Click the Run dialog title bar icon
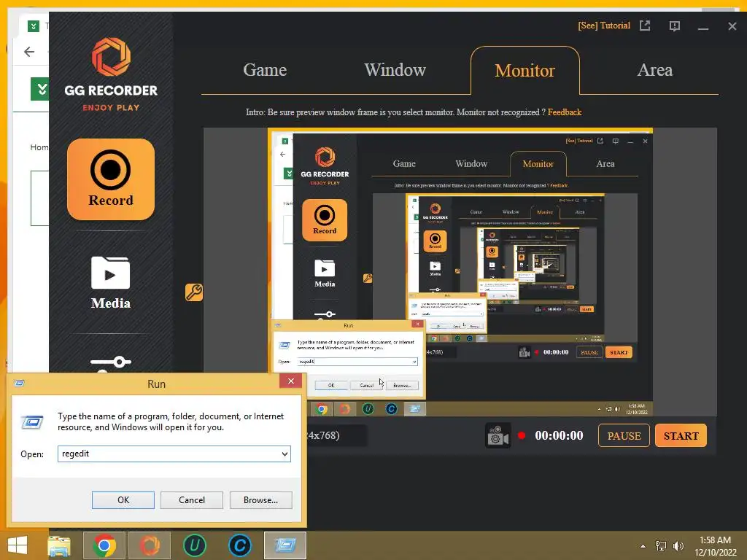This screenshot has height=560, width=747. pos(20,384)
